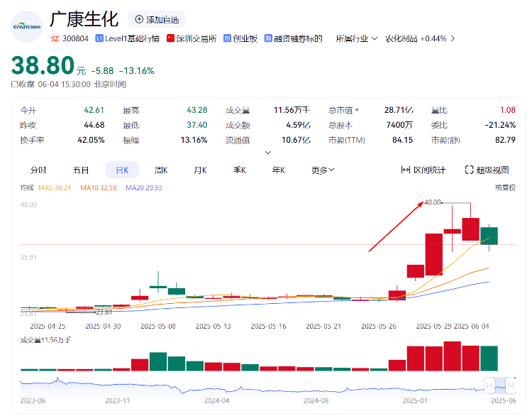Expand more stats with down chevron
This screenshot has width=532, height=416.
tap(267, 153)
